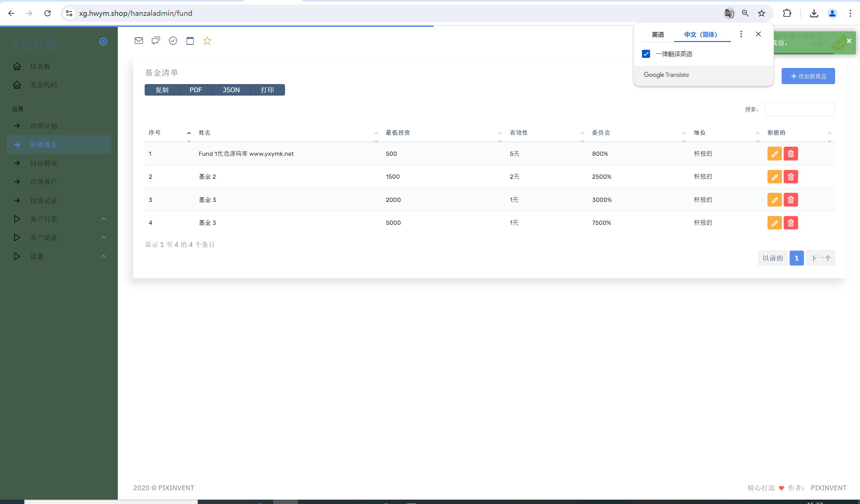Click the Google Translate icon in address bar
The width and height of the screenshot is (860, 504).
(729, 13)
